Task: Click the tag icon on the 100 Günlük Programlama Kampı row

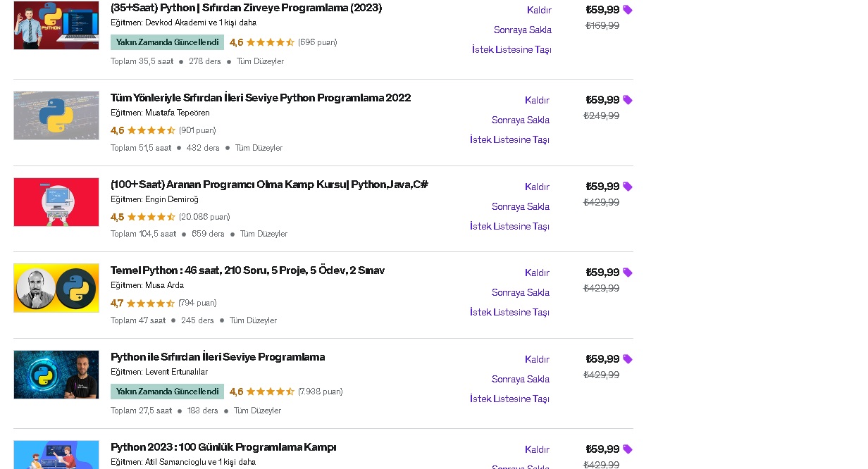Action: (627, 449)
